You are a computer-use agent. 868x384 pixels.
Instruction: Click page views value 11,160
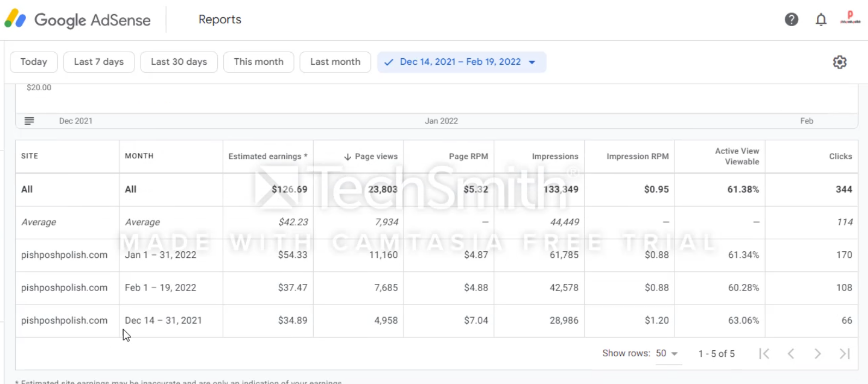click(383, 255)
